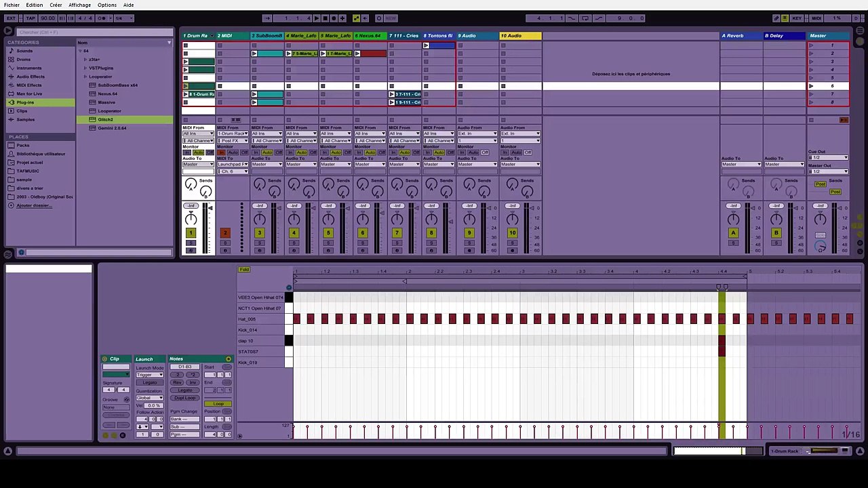Image resolution: width=868 pixels, height=488 pixels.
Task: Open the clip Quantization 'Global' dropdown
Action: (x=150, y=398)
